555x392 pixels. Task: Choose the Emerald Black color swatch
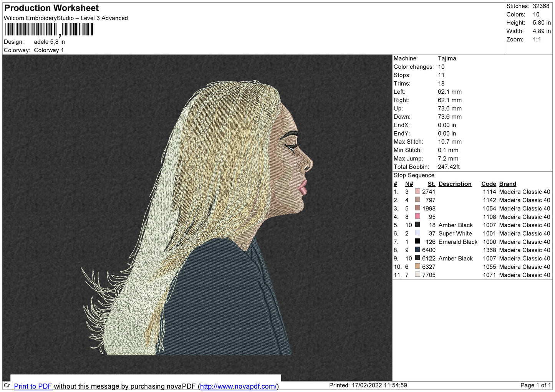pos(417,241)
